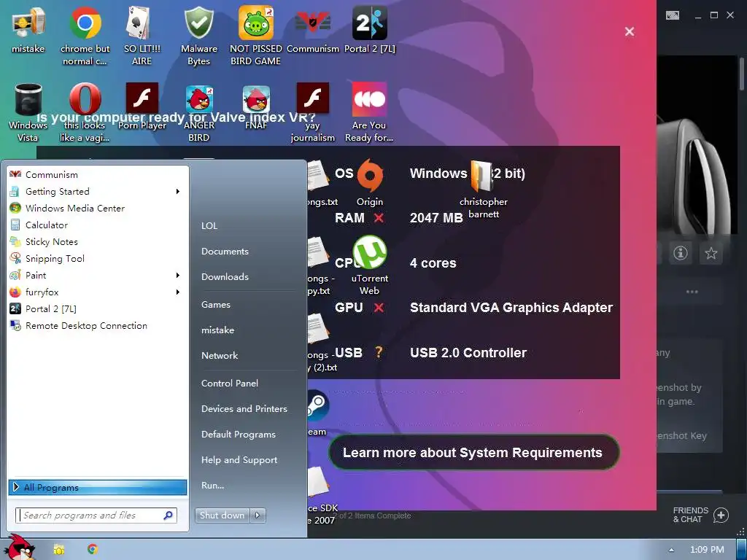Open the Porn Player Flash icon
The height and width of the screenshot is (560, 747).
pos(142,106)
